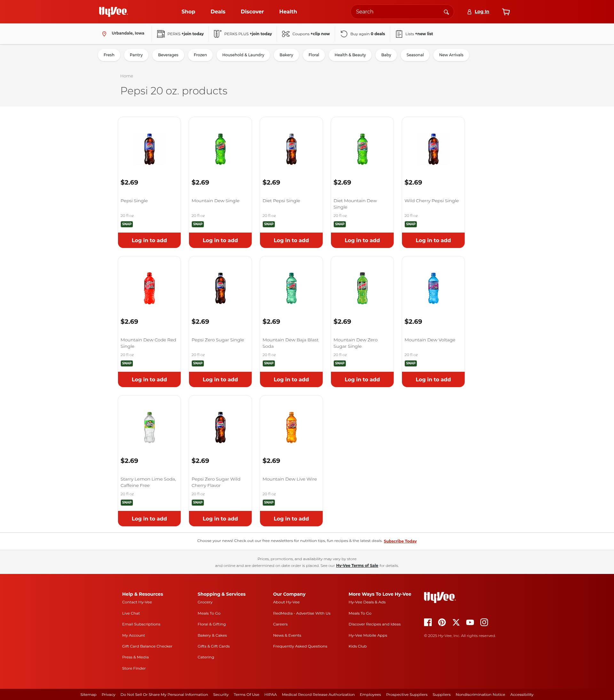This screenshot has width=614, height=700.
Task: Click Log in to add for Diet Pepsi Single
Action: click(291, 240)
